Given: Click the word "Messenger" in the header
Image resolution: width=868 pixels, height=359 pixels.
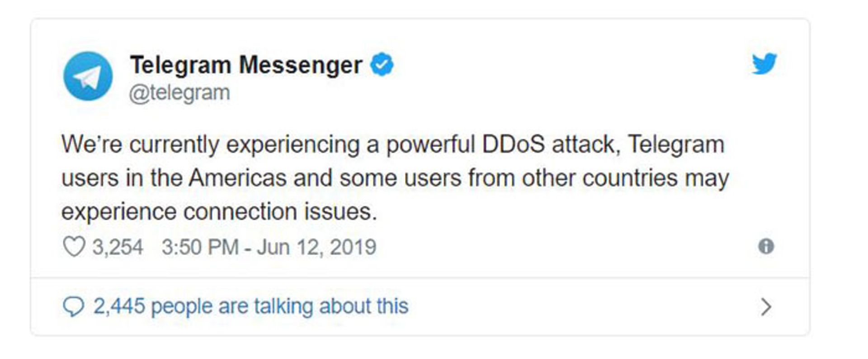Looking at the screenshot, I should point(301,66).
